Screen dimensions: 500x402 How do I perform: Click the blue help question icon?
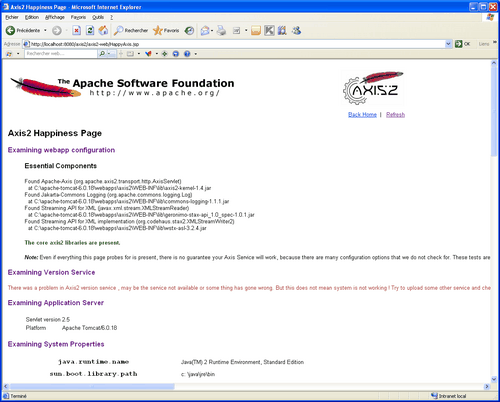click(x=187, y=54)
